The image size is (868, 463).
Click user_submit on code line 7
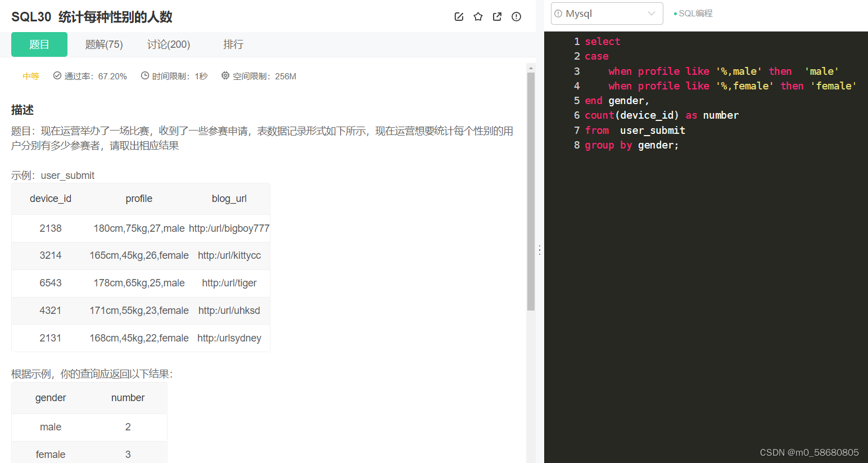point(653,131)
